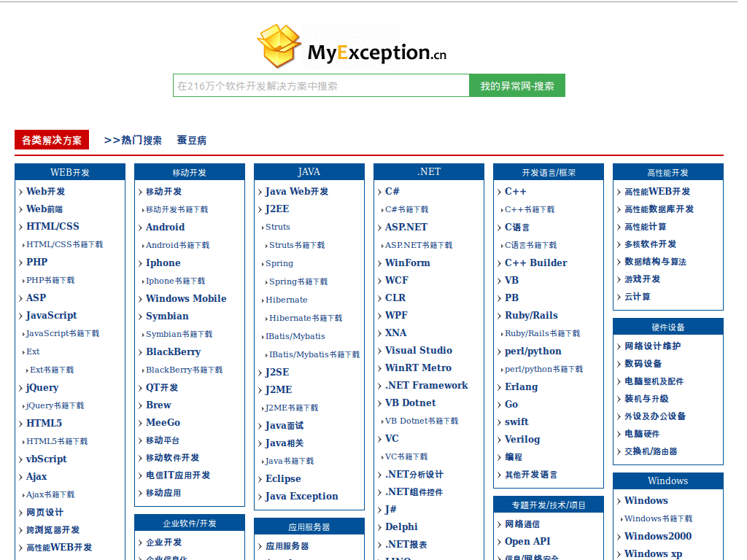
Task: Open the Java面试 link
Action: pos(285,426)
